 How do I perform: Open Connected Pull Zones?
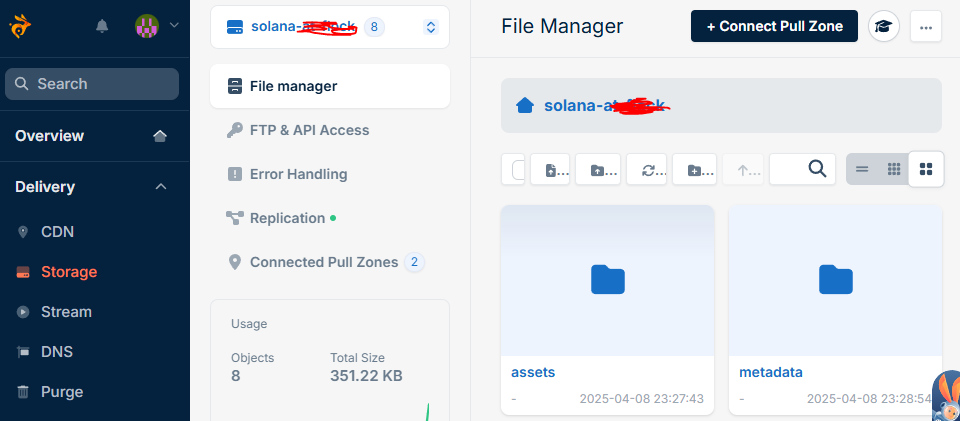pos(324,263)
